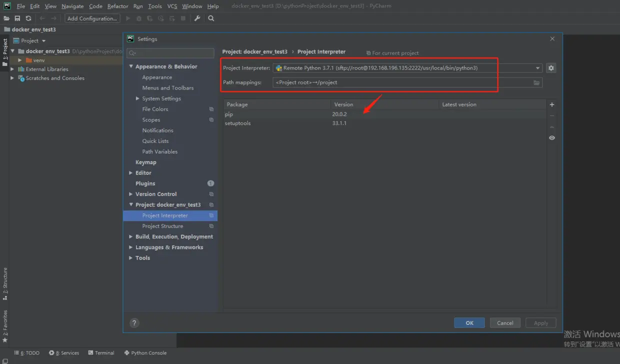
Task: Open the Project Interpreter dropdown arrow
Action: coord(537,68)
